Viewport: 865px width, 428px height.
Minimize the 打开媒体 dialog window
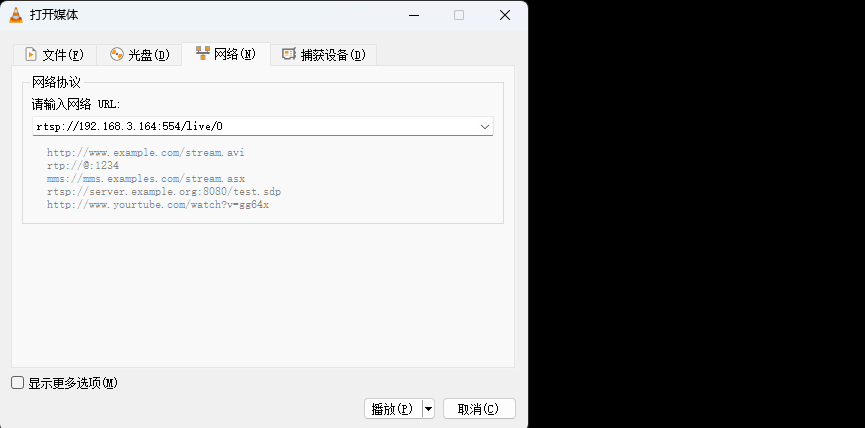click(x=414, y=15)
